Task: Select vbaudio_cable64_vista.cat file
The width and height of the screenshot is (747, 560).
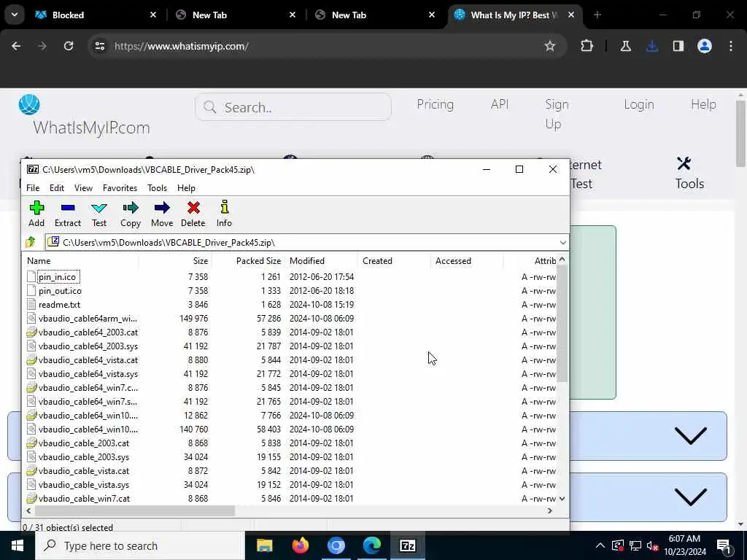Action: pos(88,360)
